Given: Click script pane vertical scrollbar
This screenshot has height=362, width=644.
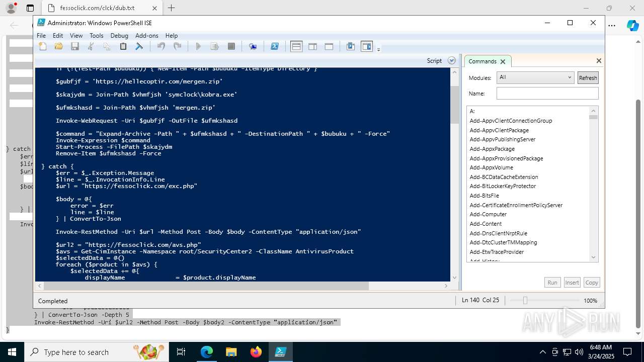Looking at the screenshot, I should coord(455,105).
